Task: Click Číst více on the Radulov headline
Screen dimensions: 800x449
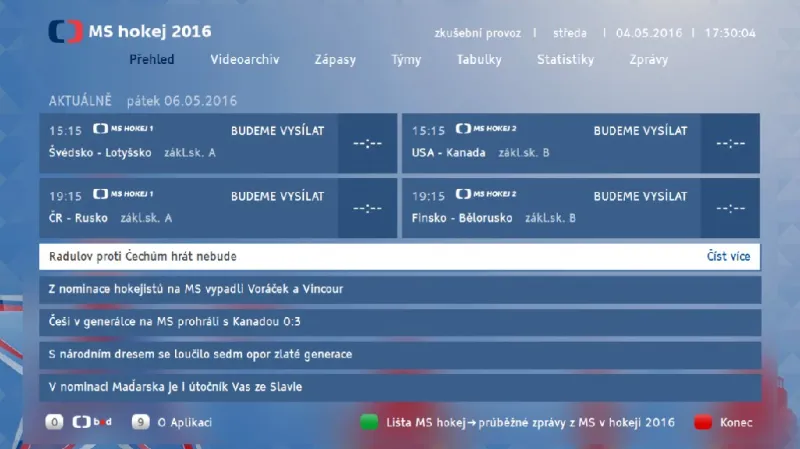Action: coord(728,256)
